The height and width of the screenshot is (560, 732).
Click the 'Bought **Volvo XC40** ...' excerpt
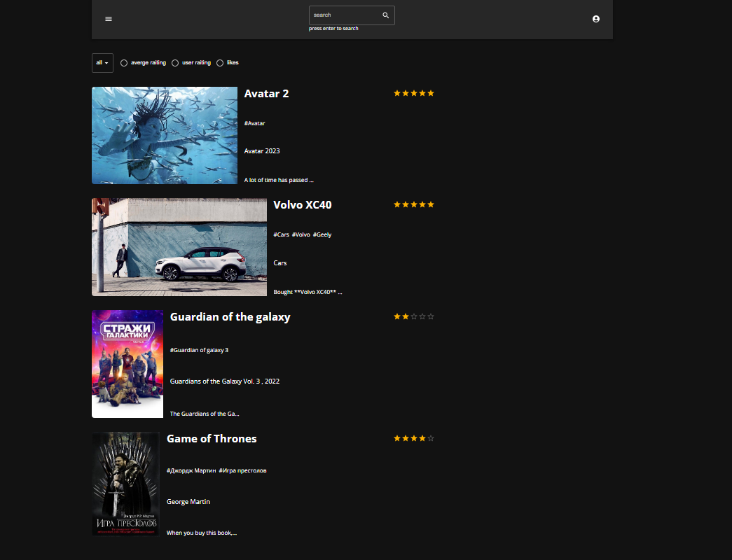click(x=308, y=292)
